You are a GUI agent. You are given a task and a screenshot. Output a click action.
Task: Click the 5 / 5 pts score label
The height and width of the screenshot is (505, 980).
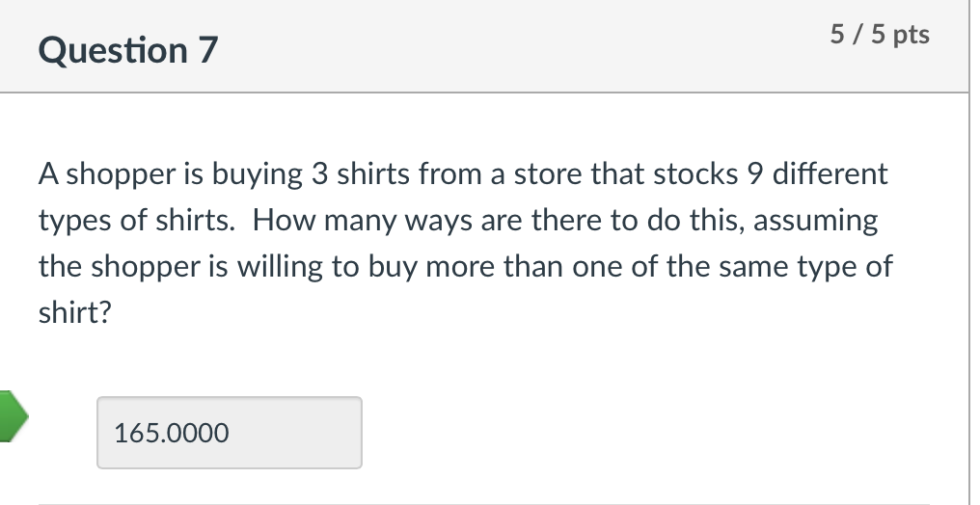[x=880, y=34]
